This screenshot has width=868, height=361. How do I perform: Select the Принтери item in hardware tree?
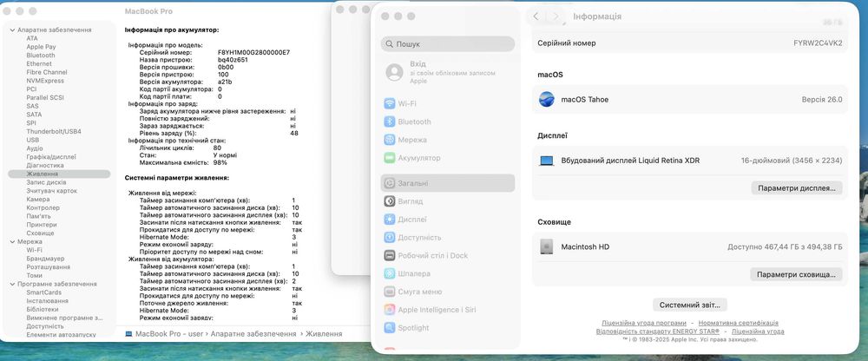click(42, 225)
